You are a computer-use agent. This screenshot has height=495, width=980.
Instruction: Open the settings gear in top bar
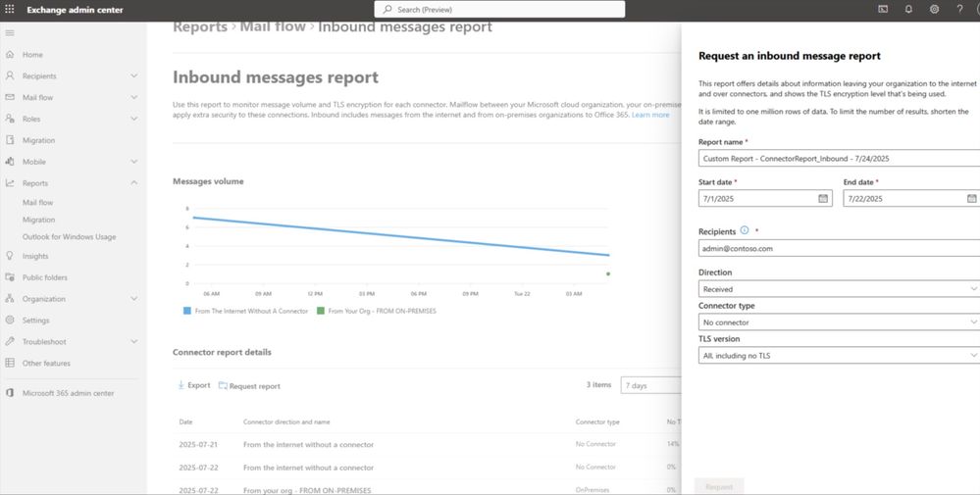tap(934, 10)
